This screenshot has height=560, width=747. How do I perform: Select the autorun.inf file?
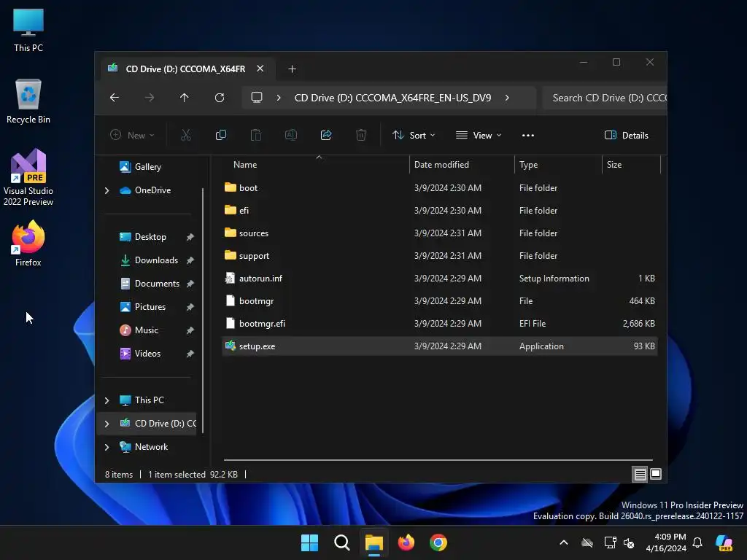pyautogui.click(x=440, y=279)
